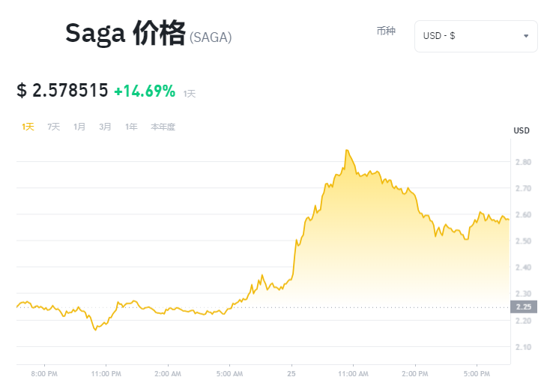Show the 3月 price history
The height and width of the screenshot is (392, 553).
coord(105,127)
